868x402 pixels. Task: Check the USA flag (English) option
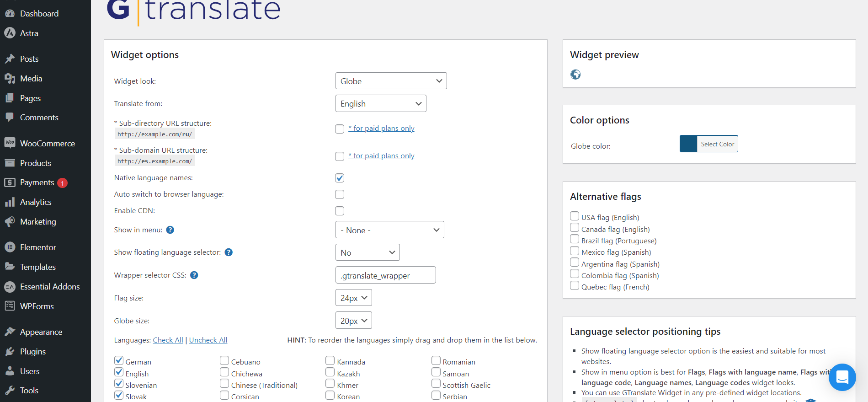[575, 216]
